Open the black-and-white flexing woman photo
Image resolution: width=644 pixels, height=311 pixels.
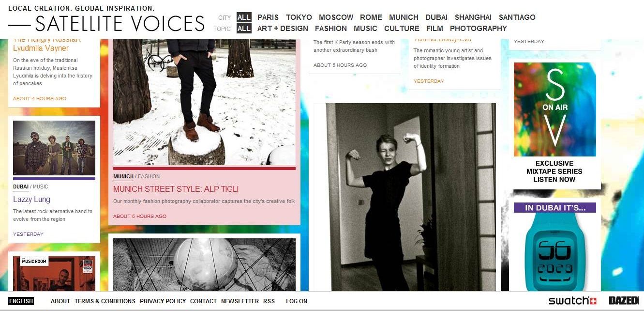point(405,197)
